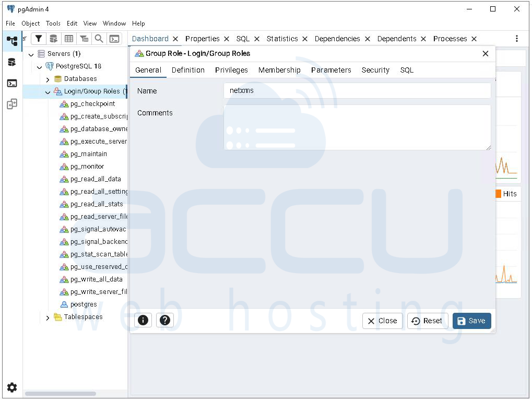
Task: Expand the Databases tree node
Action: 48,79
